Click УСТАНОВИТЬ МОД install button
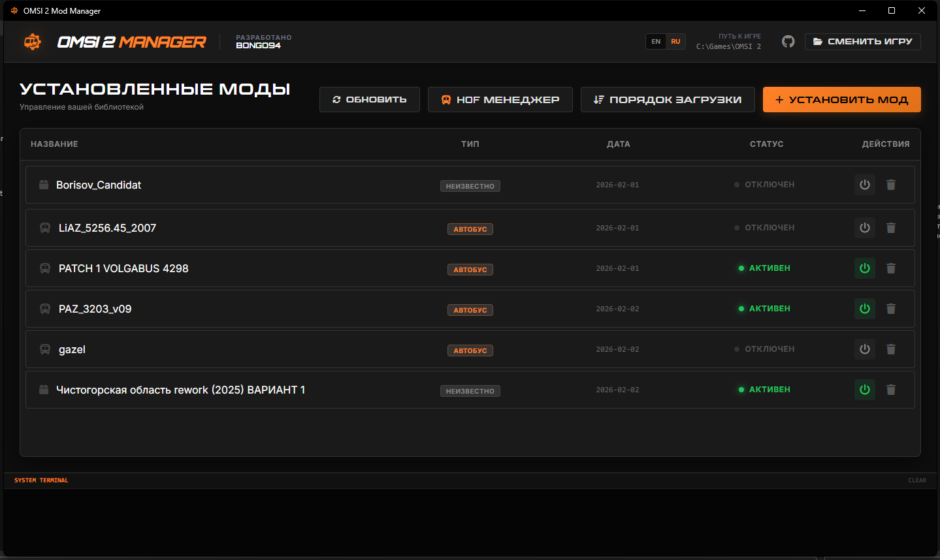The width and height of the screenshot is (940, 560). pos(841,100)
